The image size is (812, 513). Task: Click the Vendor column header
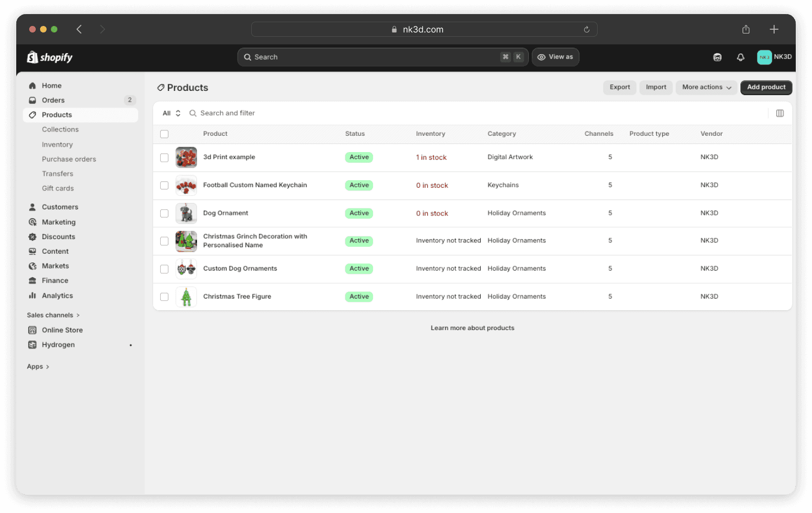coord(711,134)
